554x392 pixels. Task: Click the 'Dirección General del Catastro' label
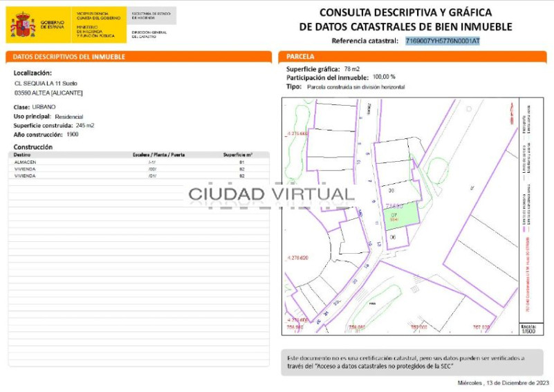pyautogui.click(x=149, y=35)
